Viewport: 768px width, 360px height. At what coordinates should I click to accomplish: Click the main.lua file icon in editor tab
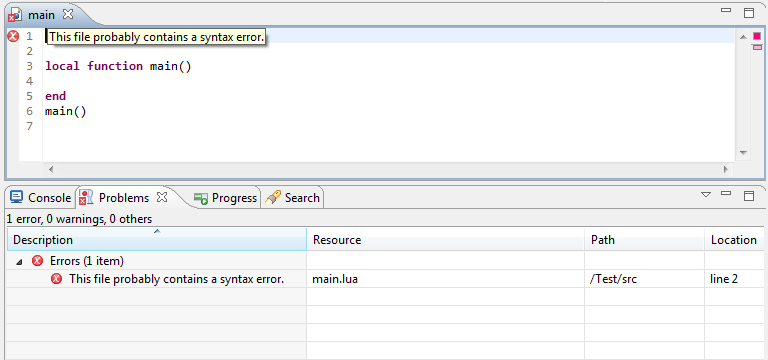[15, 16]
